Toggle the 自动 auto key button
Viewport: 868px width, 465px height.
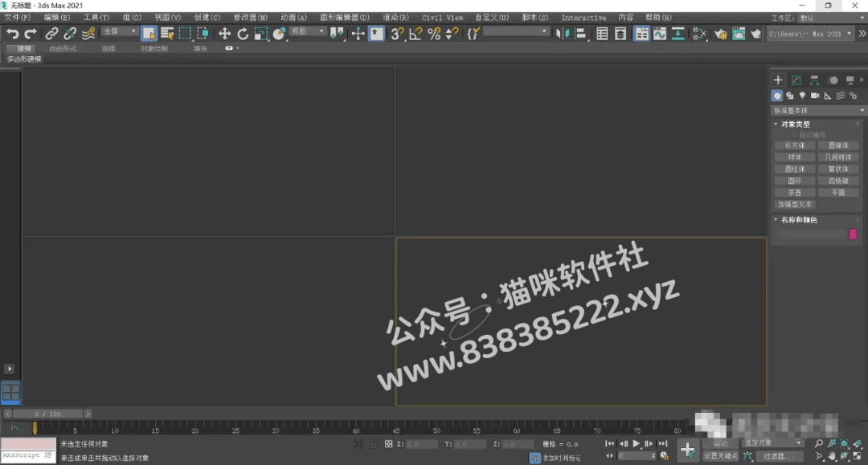click(721, 443)
